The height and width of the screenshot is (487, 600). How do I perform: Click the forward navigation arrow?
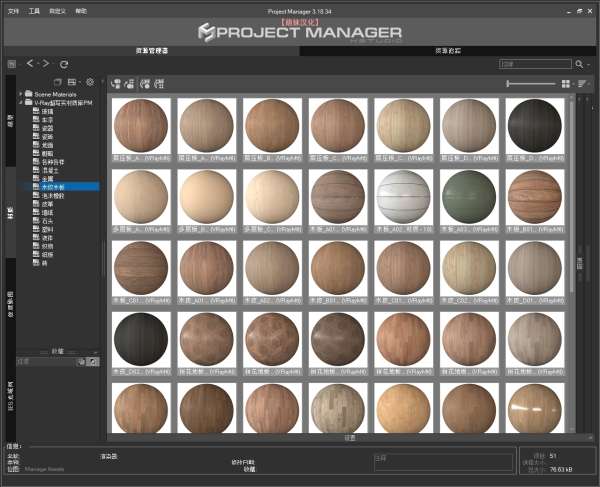tap(46, 63)
